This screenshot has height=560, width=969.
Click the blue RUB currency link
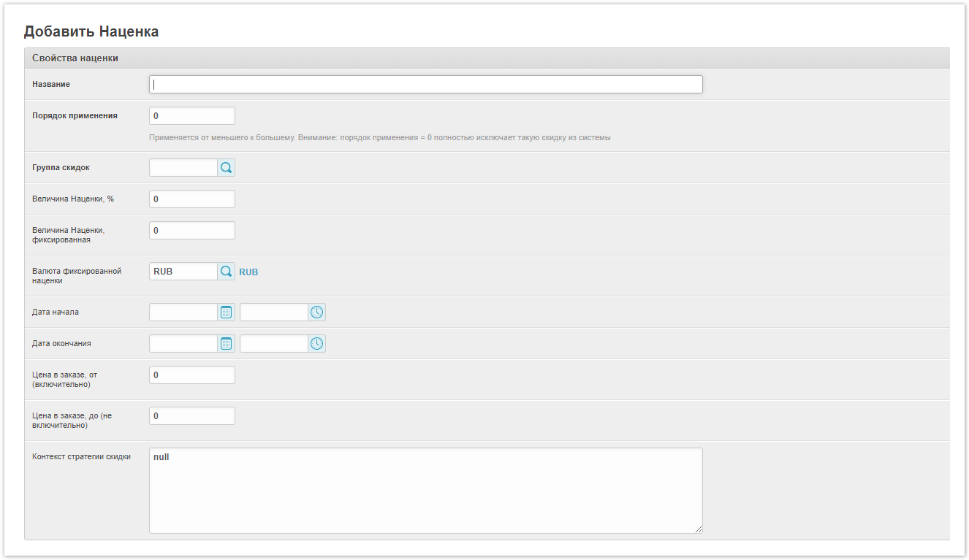[248, 272]
